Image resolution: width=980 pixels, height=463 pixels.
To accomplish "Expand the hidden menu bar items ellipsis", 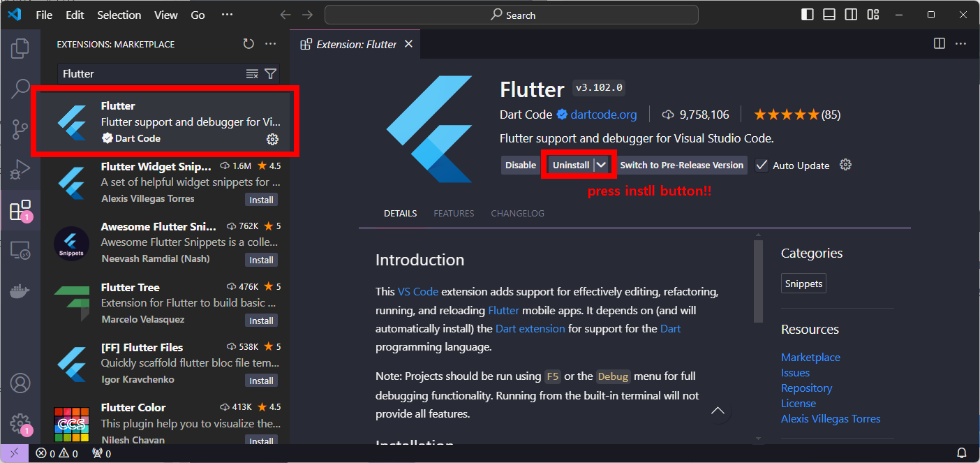I will tap(227, 15).
